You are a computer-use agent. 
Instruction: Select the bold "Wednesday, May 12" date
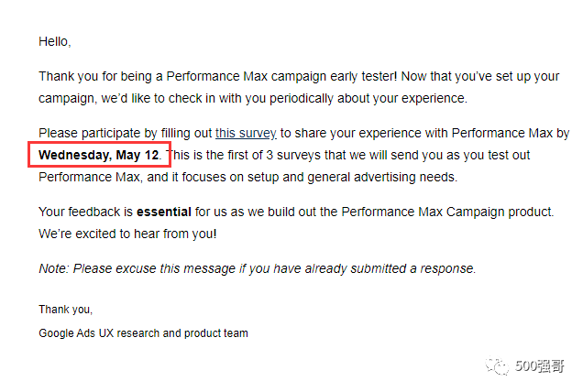pos(99,155)
